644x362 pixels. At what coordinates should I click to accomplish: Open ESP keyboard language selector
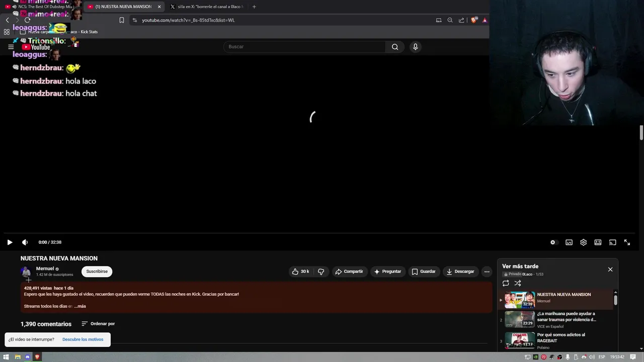point(602,357)
